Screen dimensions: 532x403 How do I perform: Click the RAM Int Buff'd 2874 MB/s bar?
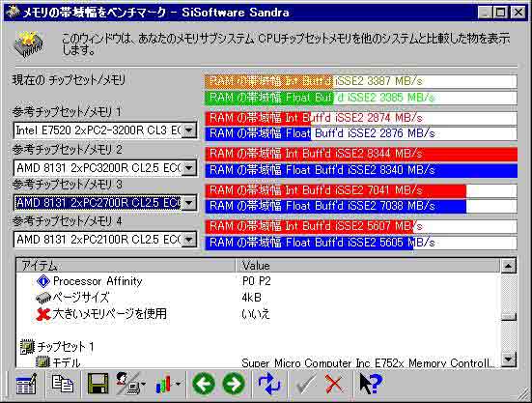[x=361, y=118]
